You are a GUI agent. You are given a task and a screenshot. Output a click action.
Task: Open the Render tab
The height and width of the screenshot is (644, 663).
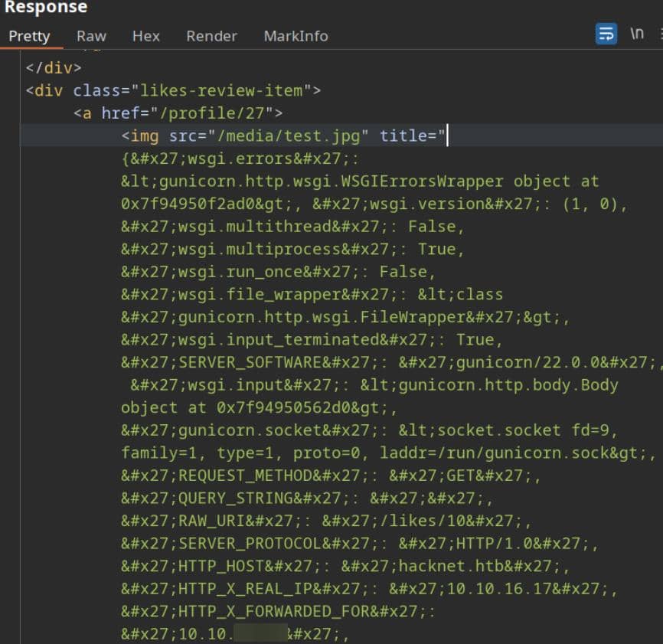tap(211, 36)
